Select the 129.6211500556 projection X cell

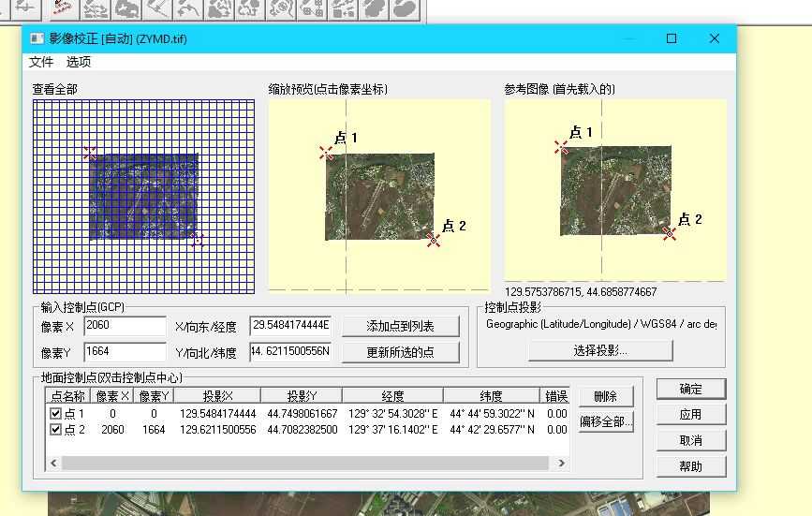tap(218, 430)
